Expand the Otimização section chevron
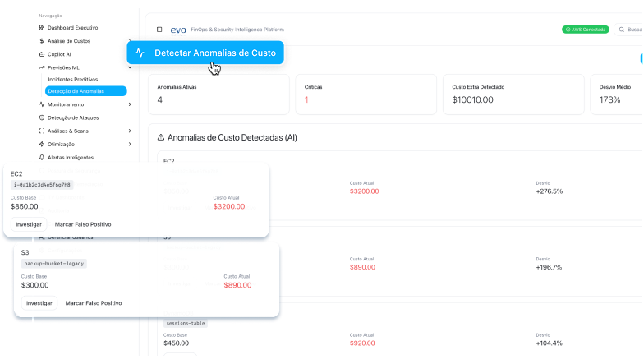 tap(130, 144)
